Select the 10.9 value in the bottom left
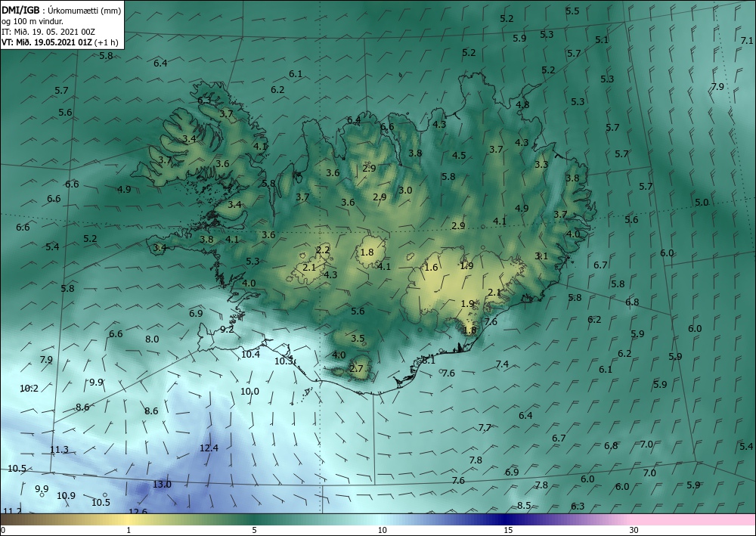 [66, 495]
